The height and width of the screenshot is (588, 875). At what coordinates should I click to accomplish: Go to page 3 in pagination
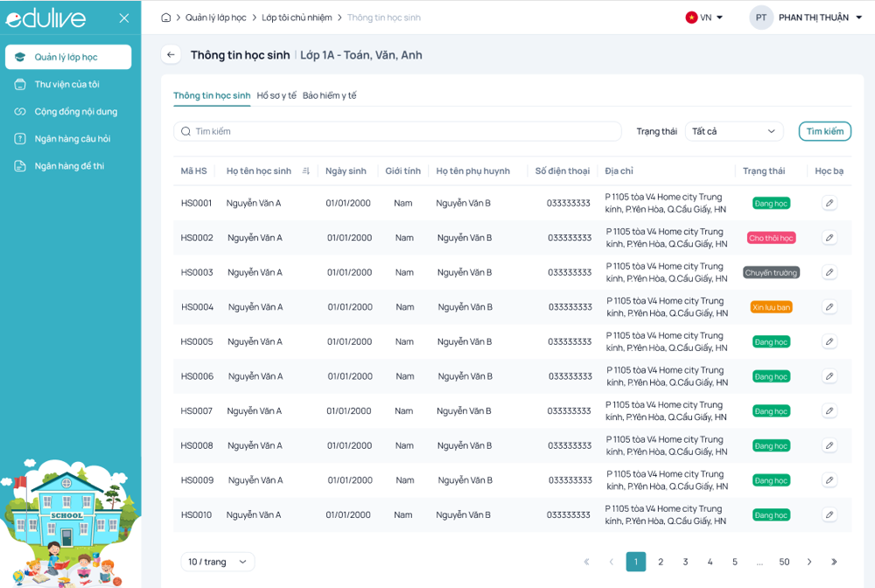(685, 562)
